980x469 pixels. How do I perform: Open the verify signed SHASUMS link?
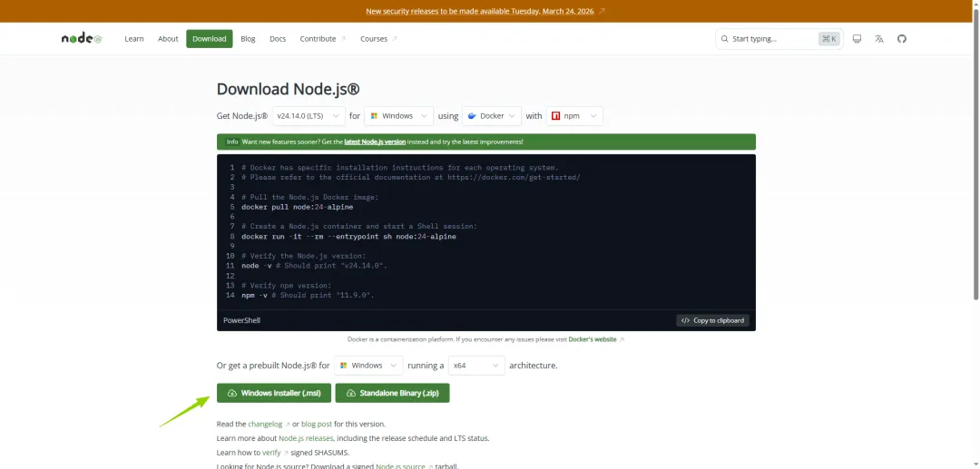tap(271, 453)
